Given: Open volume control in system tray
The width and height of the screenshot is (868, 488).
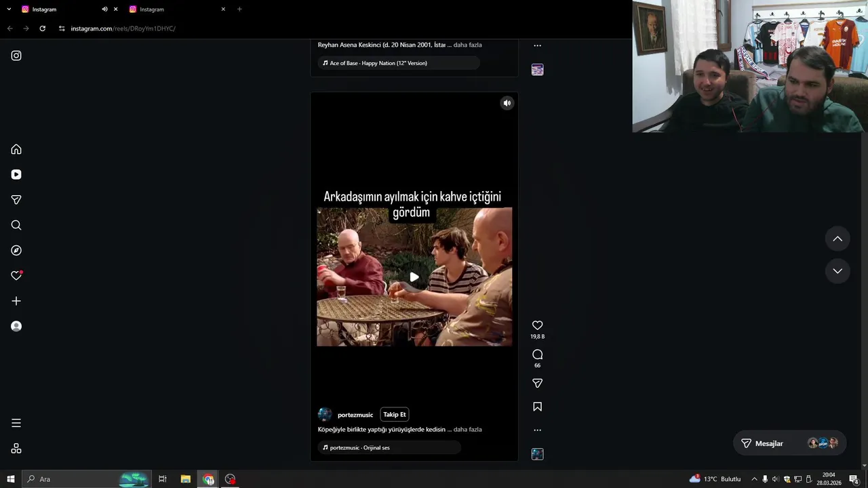Looking at the screenshot, I should tap(775, 479).
